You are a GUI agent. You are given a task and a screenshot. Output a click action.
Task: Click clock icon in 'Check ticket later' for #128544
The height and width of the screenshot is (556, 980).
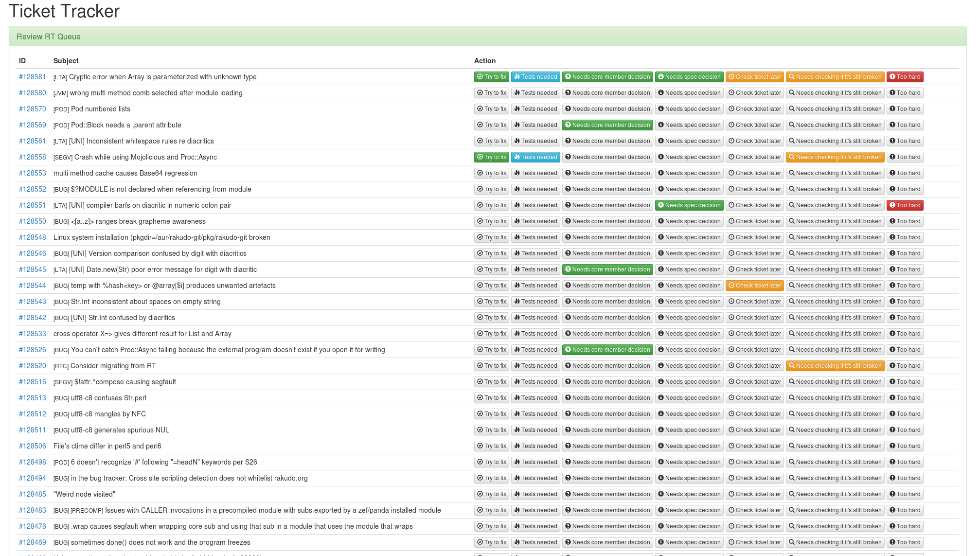[x=731, y=286]
